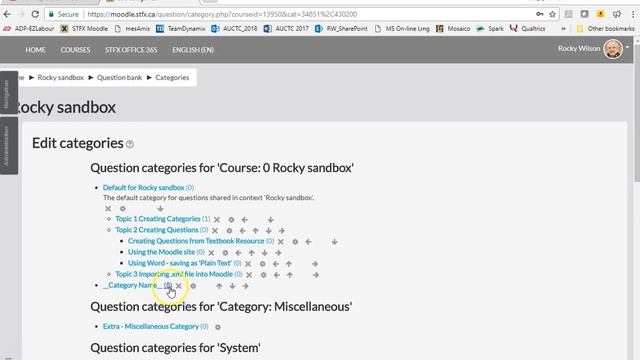Delete the '__Category Name__' category
Viewport: 640px width, 360px height.
pyautogui.click(x=178, y=286)
